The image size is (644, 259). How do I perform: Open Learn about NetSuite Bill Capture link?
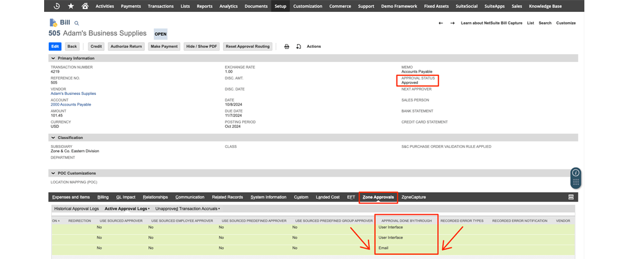491,23
